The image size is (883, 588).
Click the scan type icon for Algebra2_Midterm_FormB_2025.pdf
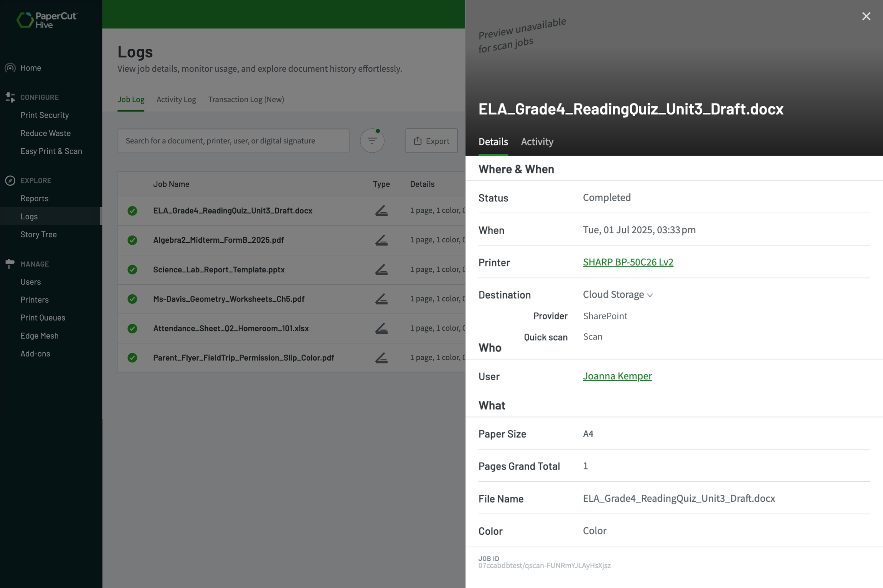click(381, 240)
